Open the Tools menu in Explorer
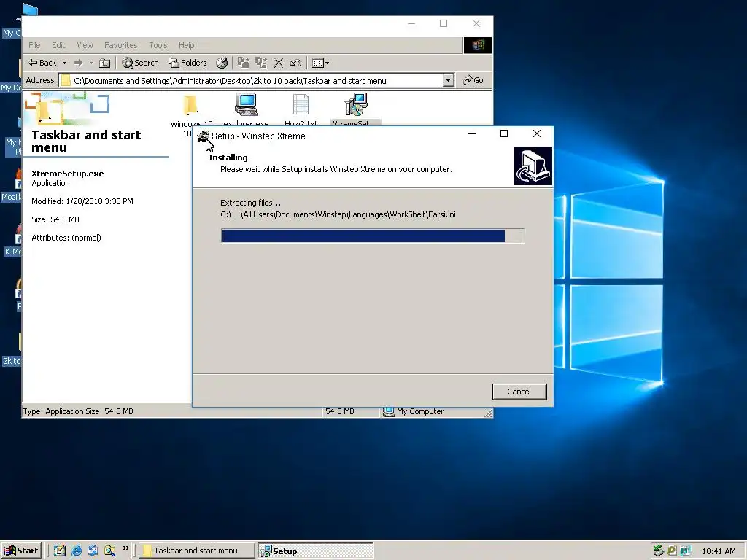This screenshot has height=560, width=747. coord(158,45)
